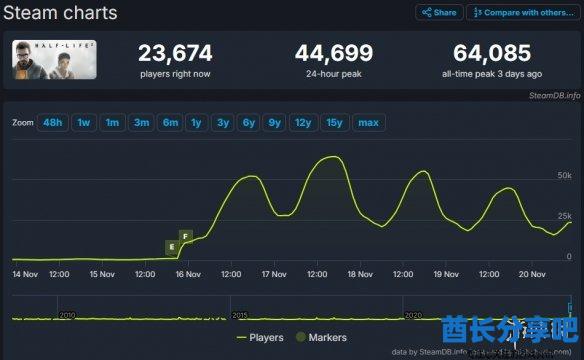The width and height of the screenshot is (584, 360).
Task: Click the Share button
Action: (439, 13)
